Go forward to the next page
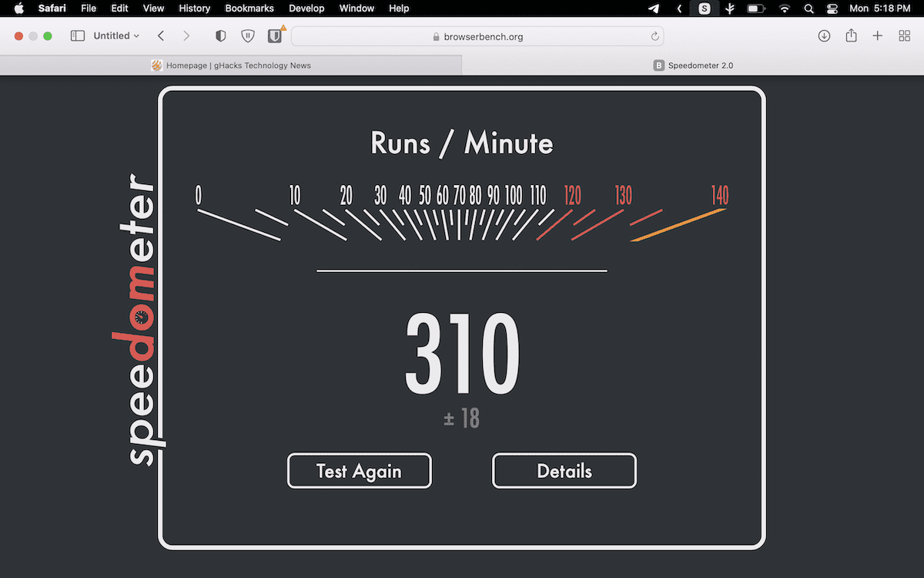This screenshot has width=924, height=578. tap(186, 36)
